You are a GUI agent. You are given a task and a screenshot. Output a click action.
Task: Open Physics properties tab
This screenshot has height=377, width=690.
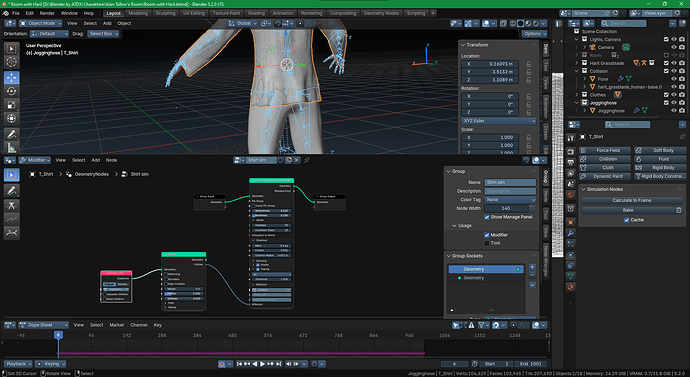pyautogui.click(x=571, y=255)
